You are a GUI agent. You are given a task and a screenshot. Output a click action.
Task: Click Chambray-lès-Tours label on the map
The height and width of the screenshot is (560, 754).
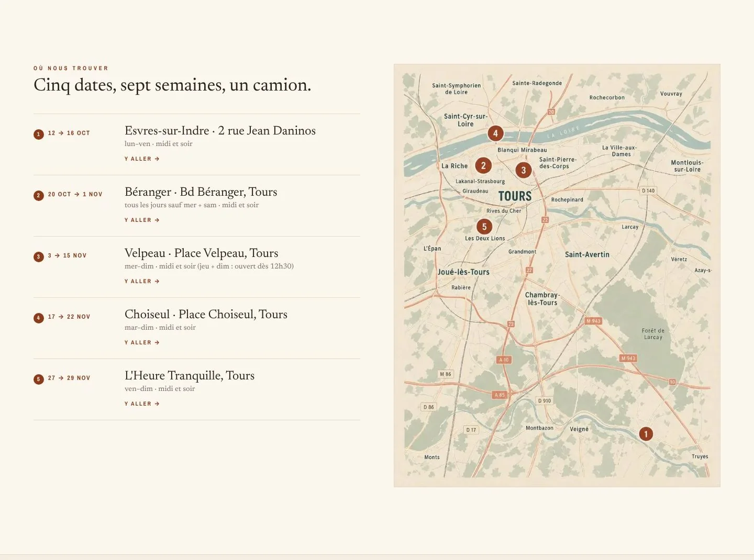[542, 298]
